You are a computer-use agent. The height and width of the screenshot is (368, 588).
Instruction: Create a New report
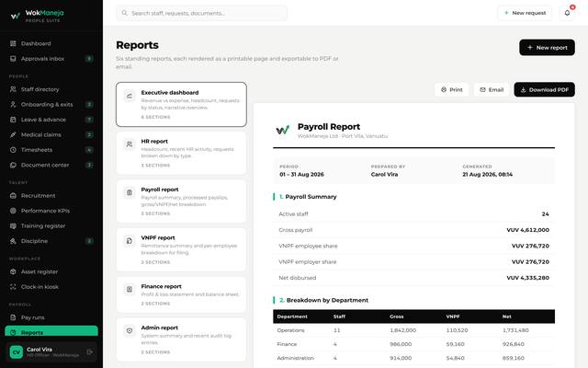[547, 48]
